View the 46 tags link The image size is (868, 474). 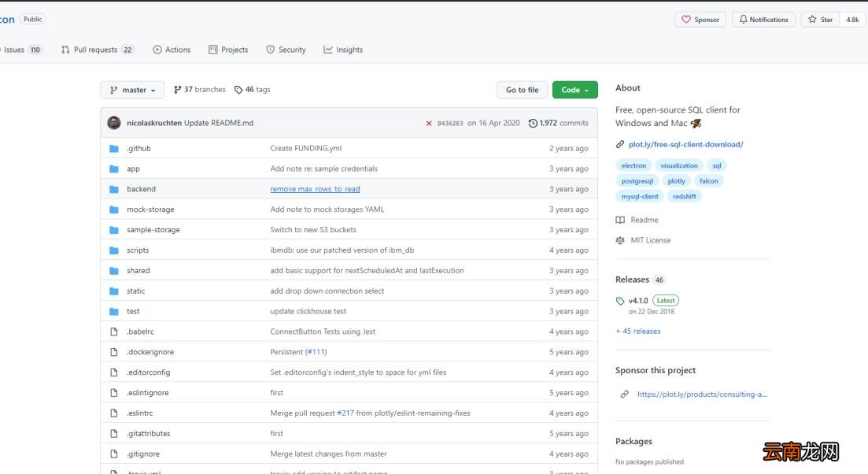pyautogui.click(x=253, y=90)
